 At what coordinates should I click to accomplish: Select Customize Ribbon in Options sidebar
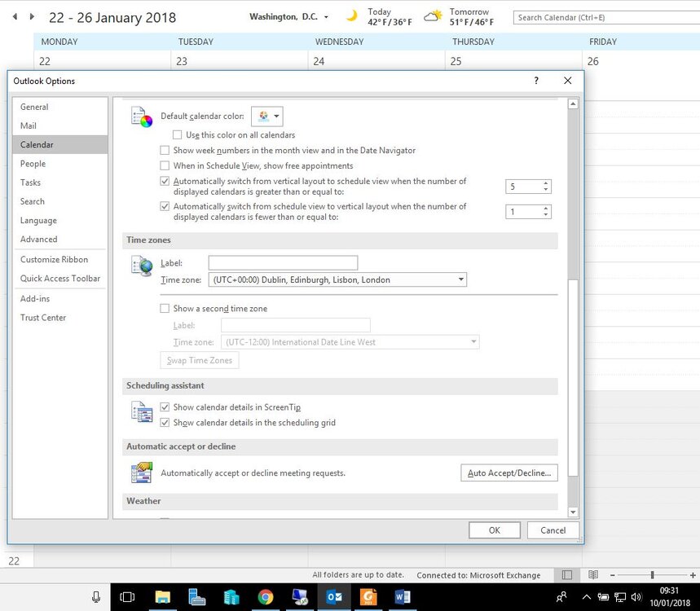[x=60, y=259]
